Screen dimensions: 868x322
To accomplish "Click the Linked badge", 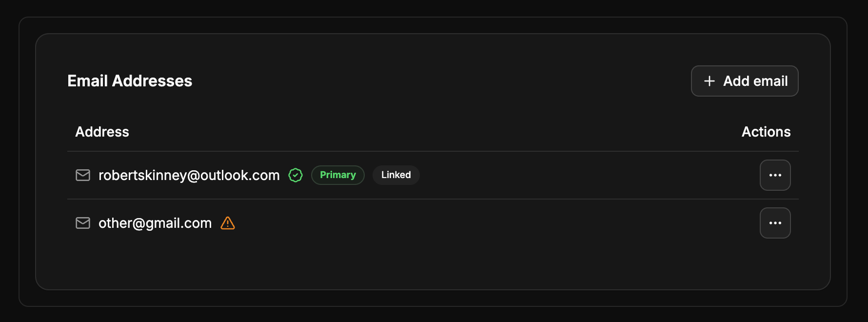I will [396, 175].
